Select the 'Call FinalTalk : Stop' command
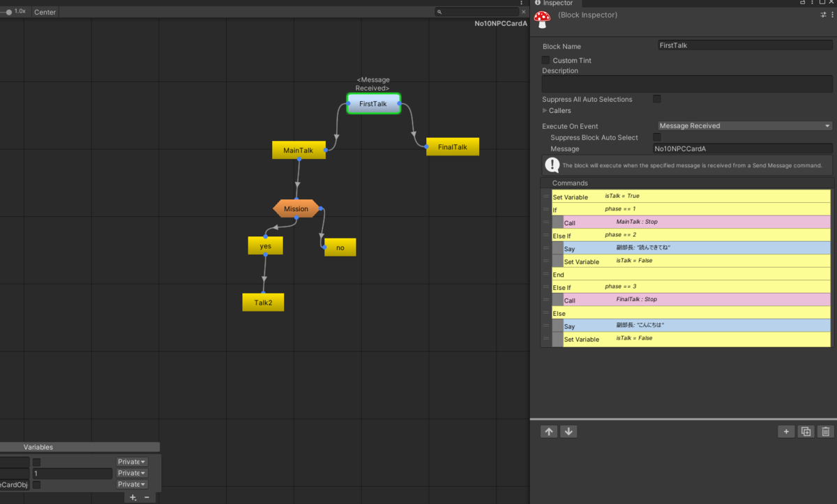Image resolution: width=837 pixels, height=504 pixels. point(697,300)
